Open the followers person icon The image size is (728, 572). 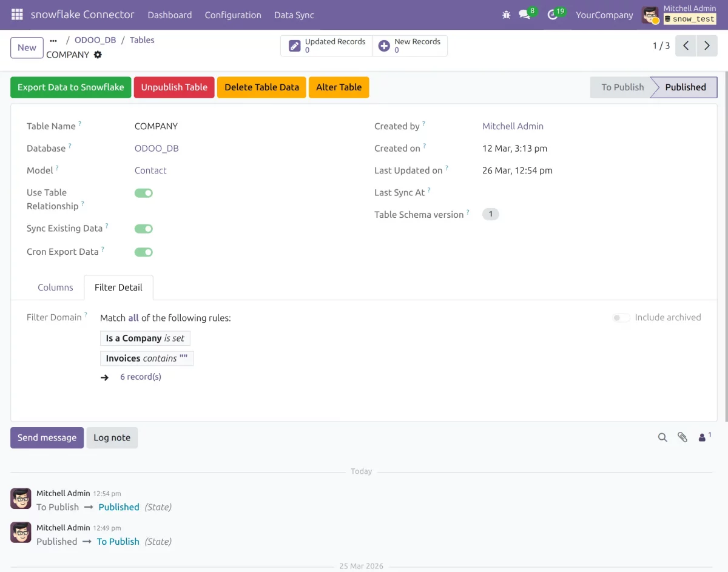click(x=703, y=437)
